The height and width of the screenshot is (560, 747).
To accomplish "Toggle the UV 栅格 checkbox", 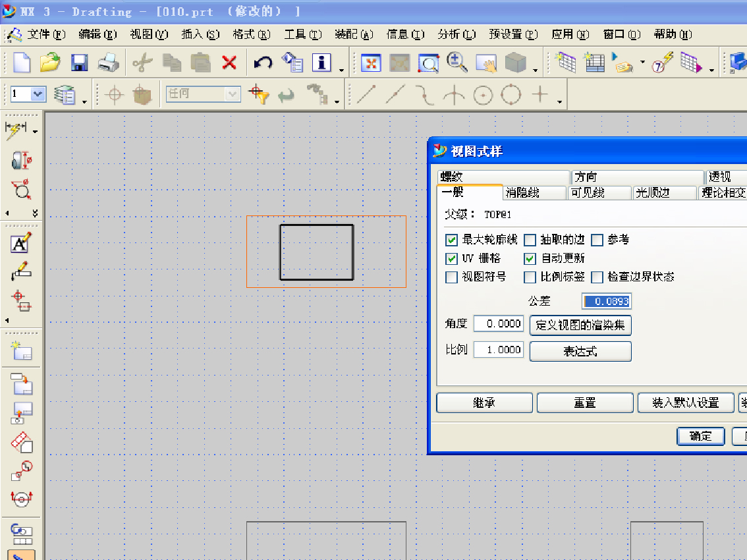I will click(451, 259).
